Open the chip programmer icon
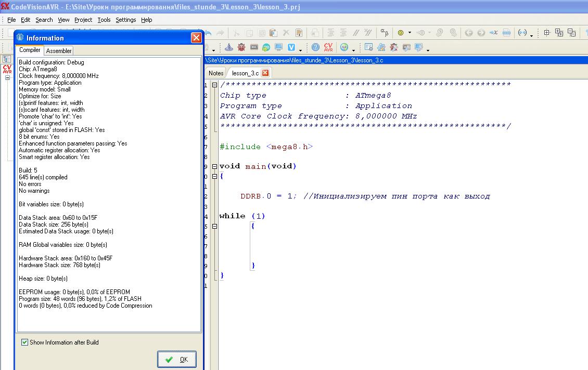 [x=254, y=47]
